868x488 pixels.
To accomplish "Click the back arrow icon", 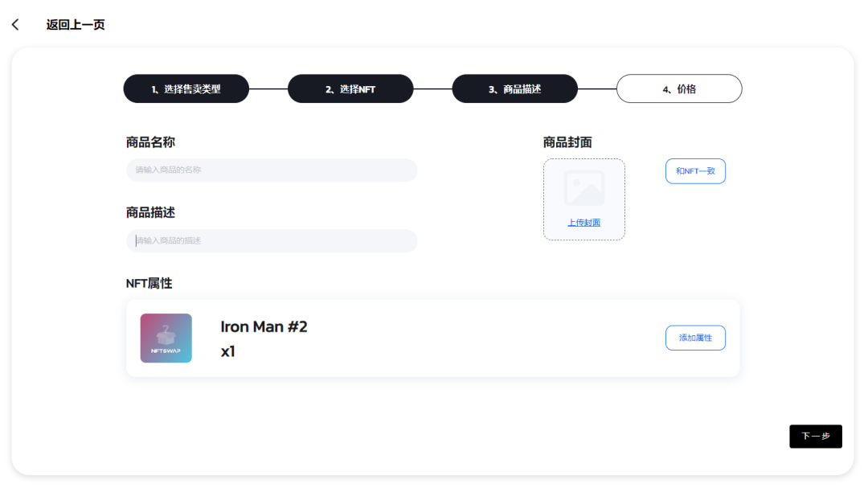I will point(15,25).
